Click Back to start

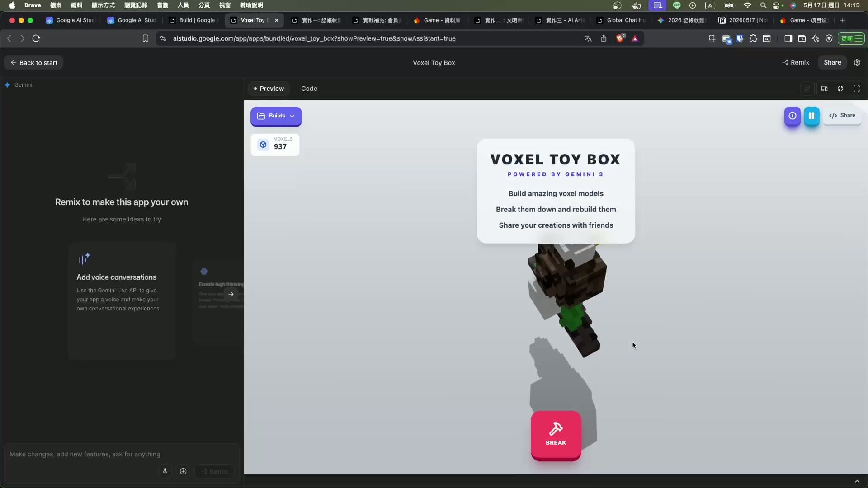tap(34, 63)
